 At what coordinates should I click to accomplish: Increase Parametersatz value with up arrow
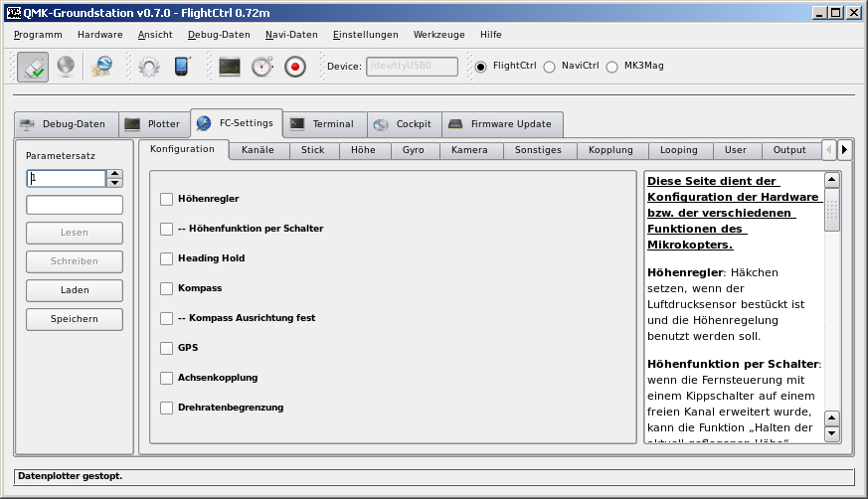click(x=115, y=174)
